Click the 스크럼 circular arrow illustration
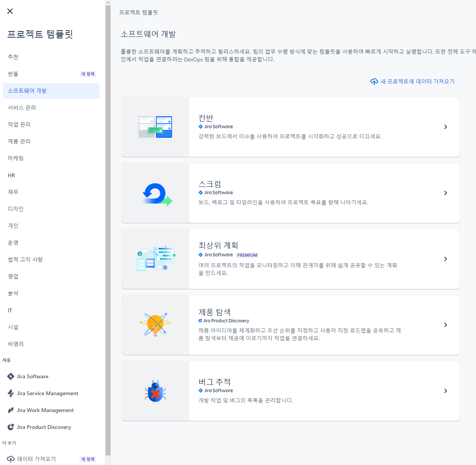Image resolution: width=476 pixels, height=465 pixels. (157, 194)
